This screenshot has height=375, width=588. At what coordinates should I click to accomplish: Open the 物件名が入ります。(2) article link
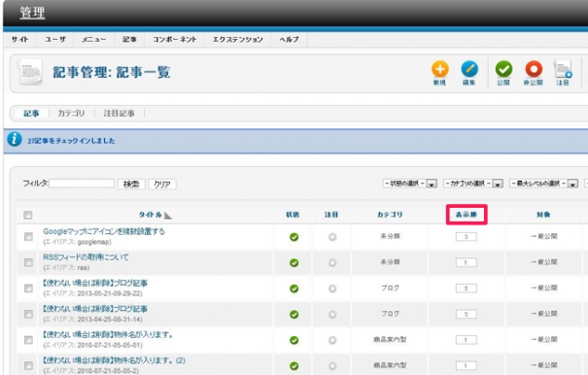point(114,360)
